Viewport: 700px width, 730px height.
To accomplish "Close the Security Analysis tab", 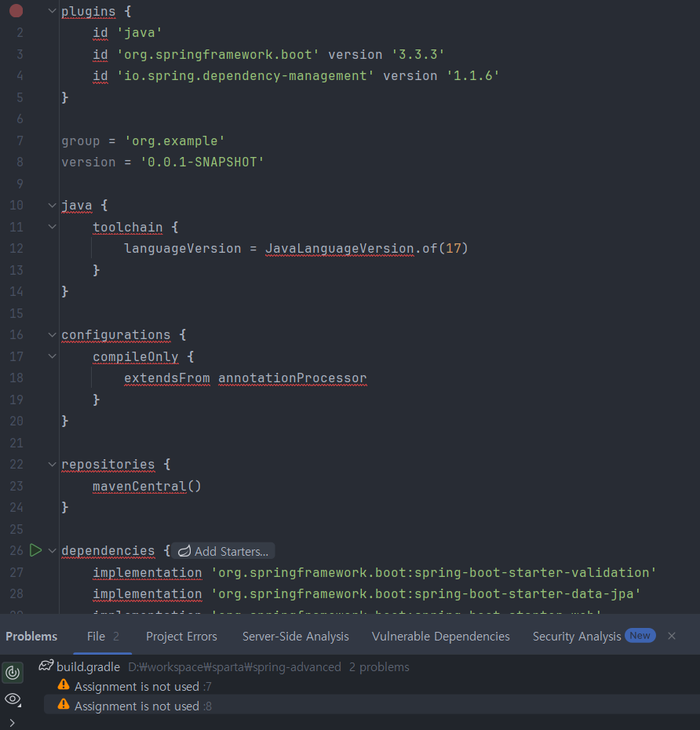I will [671, 636].
